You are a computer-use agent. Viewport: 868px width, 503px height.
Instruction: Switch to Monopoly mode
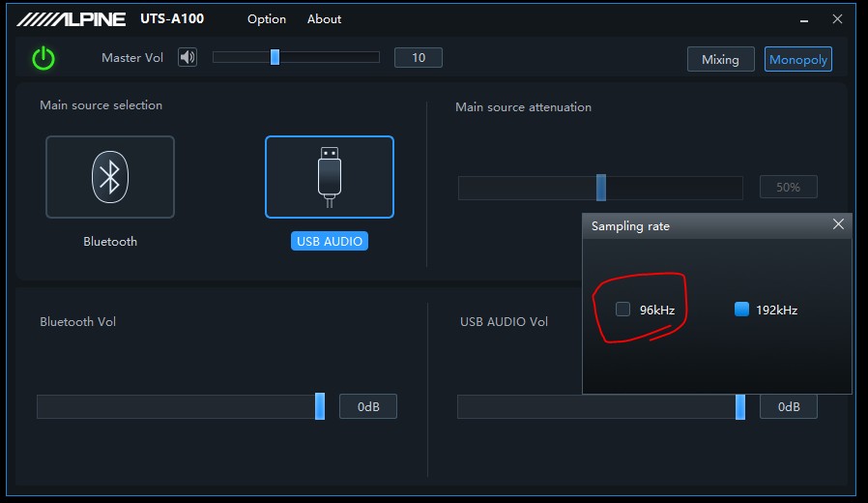797,59
